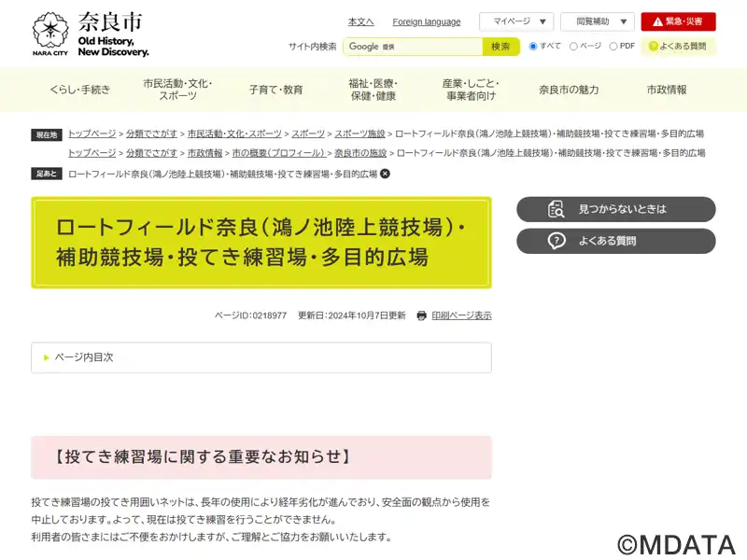Click the スポーツ breadcrumb link
This screenshot has height=560, width=747.
(x=308, y=133)
